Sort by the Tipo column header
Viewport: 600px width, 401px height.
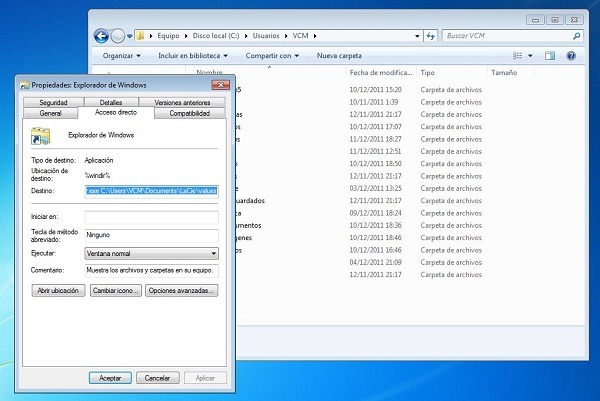tap(452, 72)
